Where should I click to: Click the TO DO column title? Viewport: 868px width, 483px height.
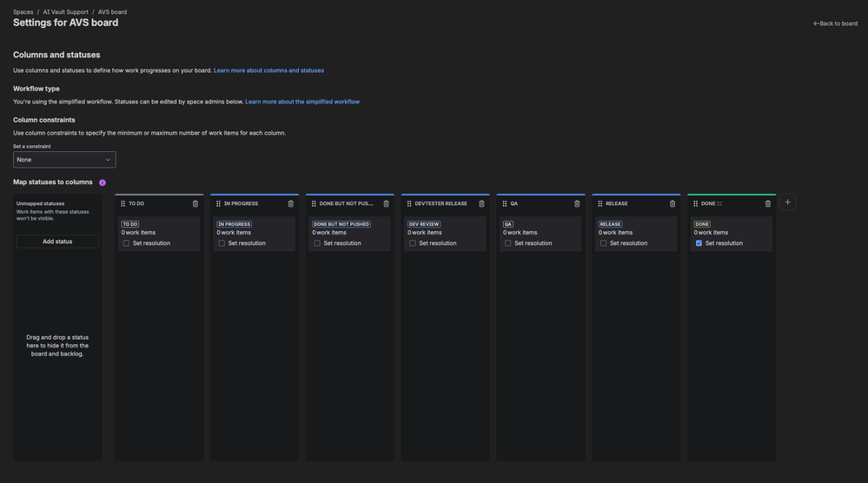tap(136, 203)
